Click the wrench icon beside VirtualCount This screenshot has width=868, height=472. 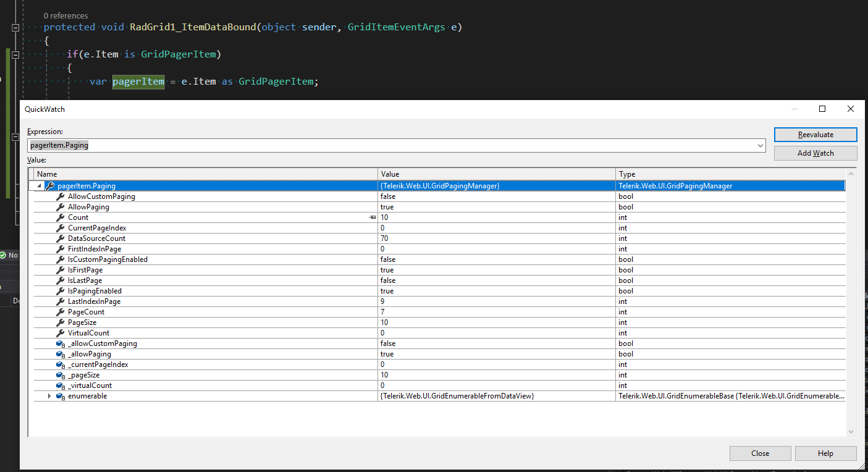(x=61, y=333)
